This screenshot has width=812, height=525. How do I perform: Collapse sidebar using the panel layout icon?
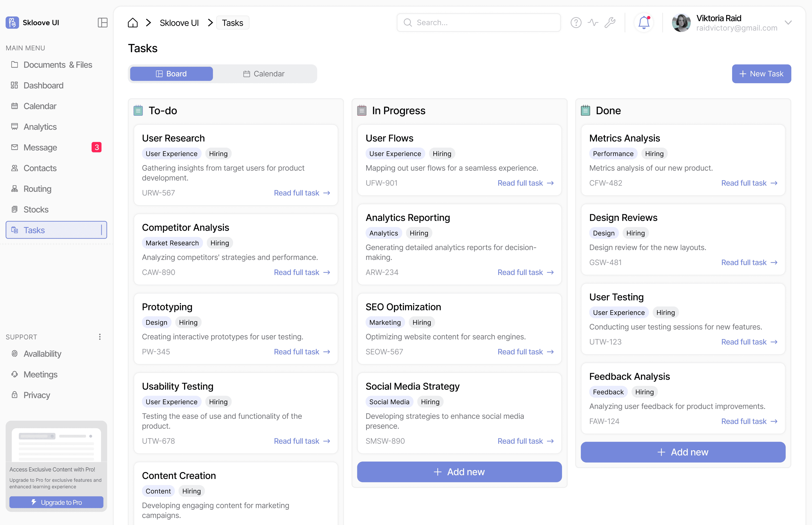tap(103, 22)
